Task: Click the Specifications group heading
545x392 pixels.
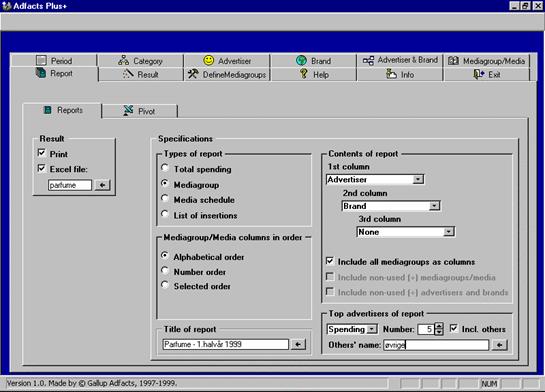Action: point(185,138)
